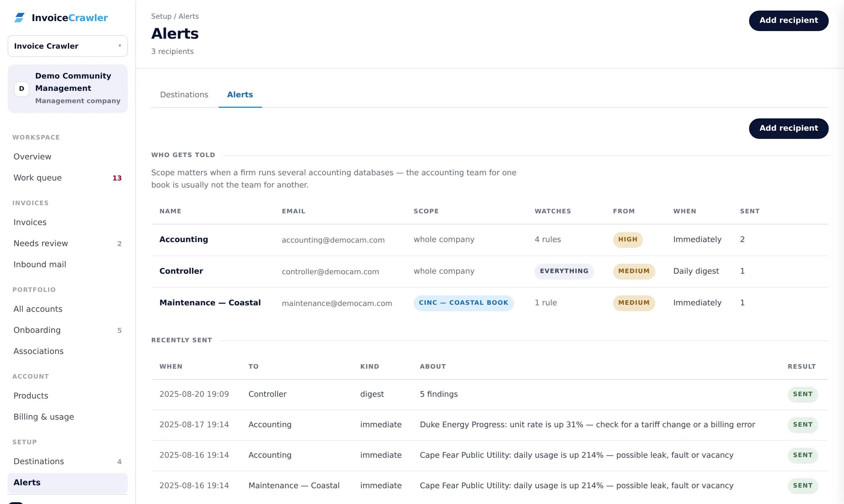This screenshot has height=504, width=844.
Task: Select Alerts in the sidebar
Action: coord(68,482)
